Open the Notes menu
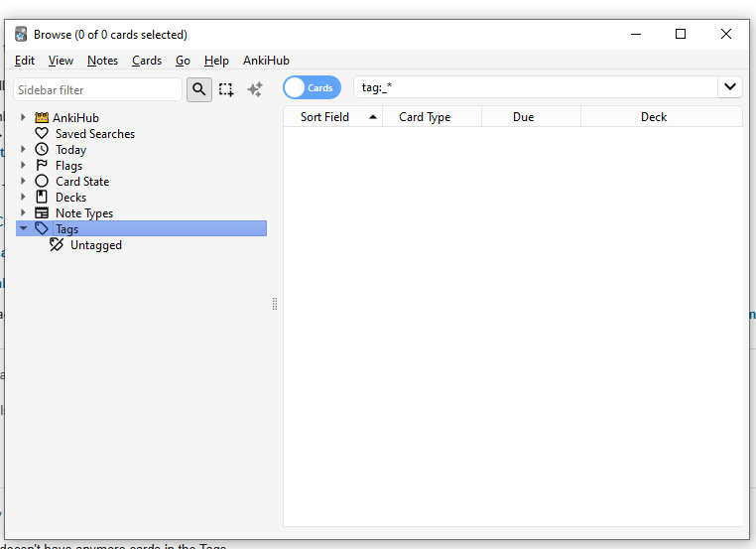The image size is (756, 549). click(102, 61)
